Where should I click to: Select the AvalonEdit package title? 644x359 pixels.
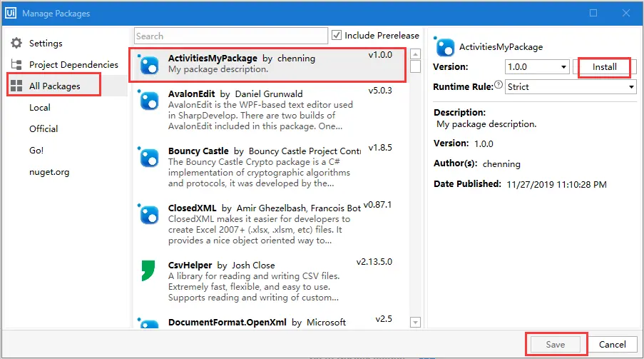[x=191, y=93]
